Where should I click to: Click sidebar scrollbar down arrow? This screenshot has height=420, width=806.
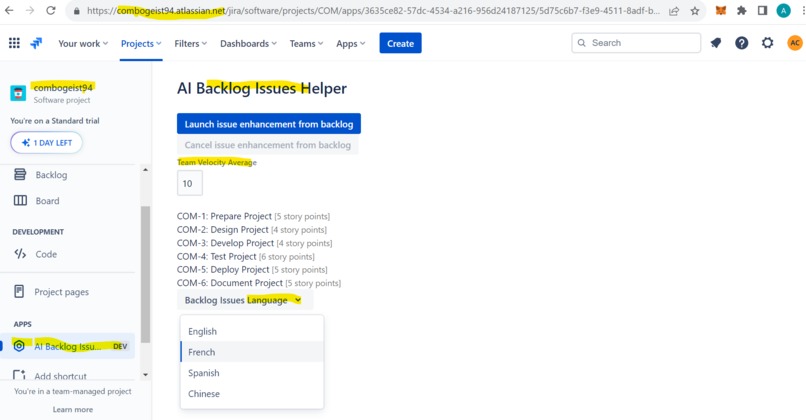click(x=145, y=375)
